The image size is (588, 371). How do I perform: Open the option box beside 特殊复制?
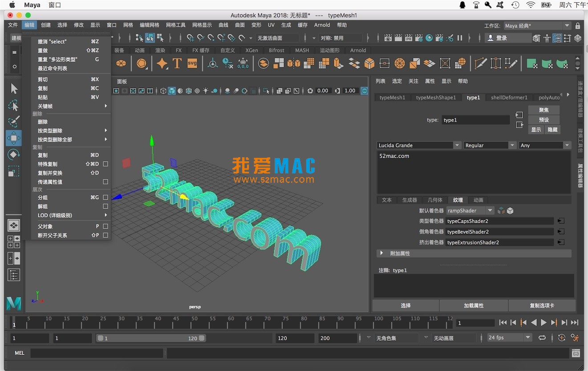[105, 164]
